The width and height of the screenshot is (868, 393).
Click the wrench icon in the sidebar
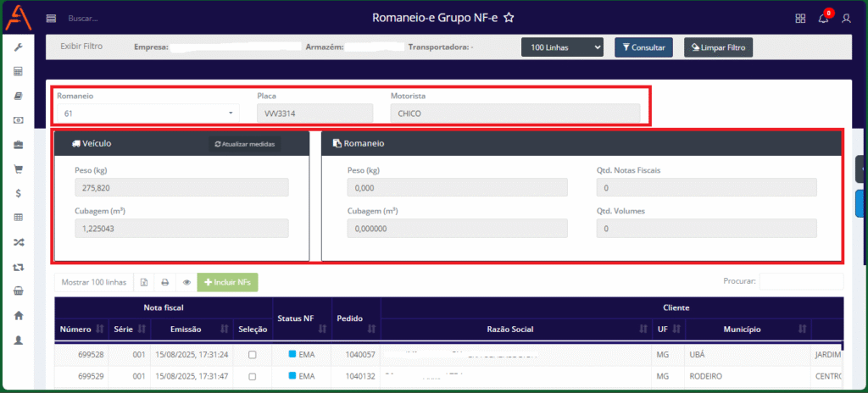[x=18, y=47]
